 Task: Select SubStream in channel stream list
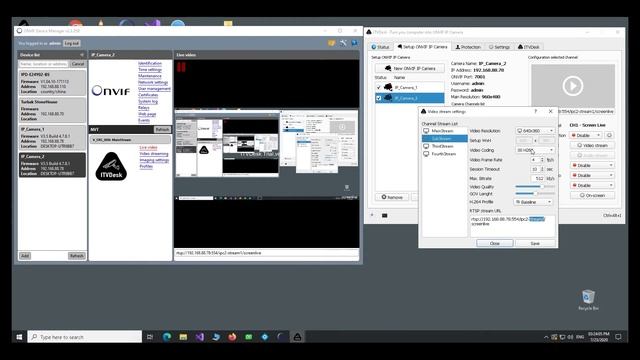pos(444,139)
